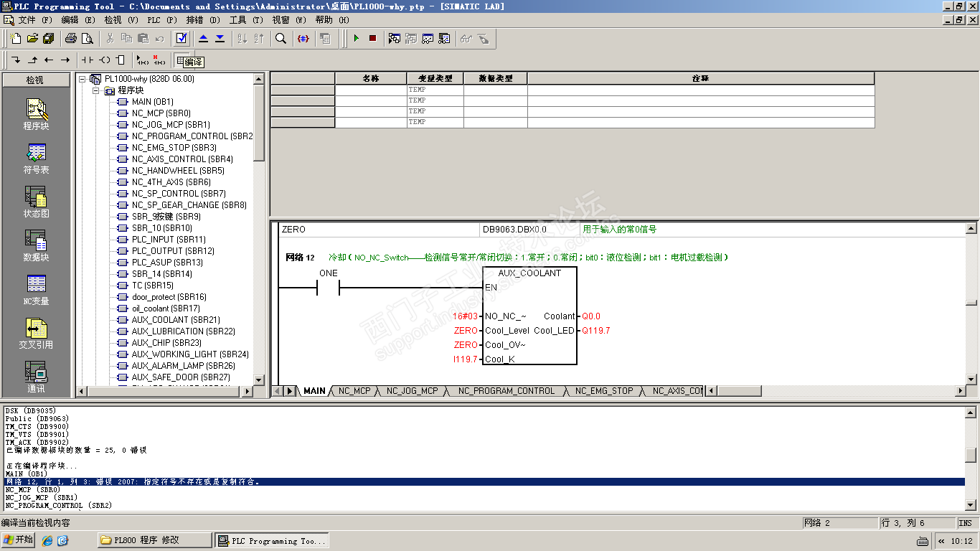
Task: Switch to the NC_JOG_MCP editor tab
Action: pos(412,391)
